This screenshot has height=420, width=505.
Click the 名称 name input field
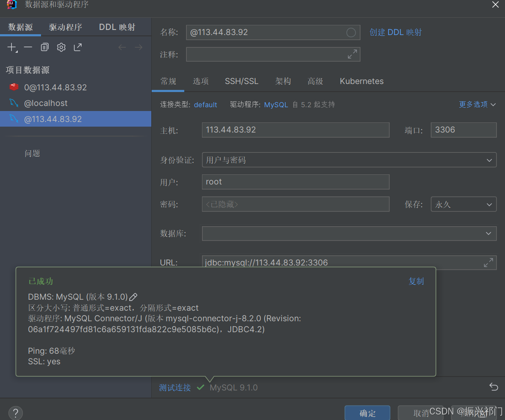pyautogui.click(x=273, y=33)
